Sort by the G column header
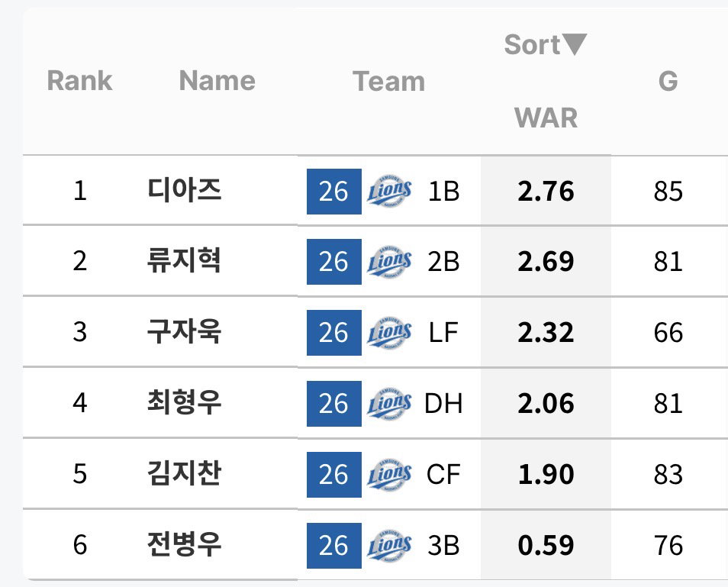The width and height of the screenshot is (728, 587). (668, 81)
